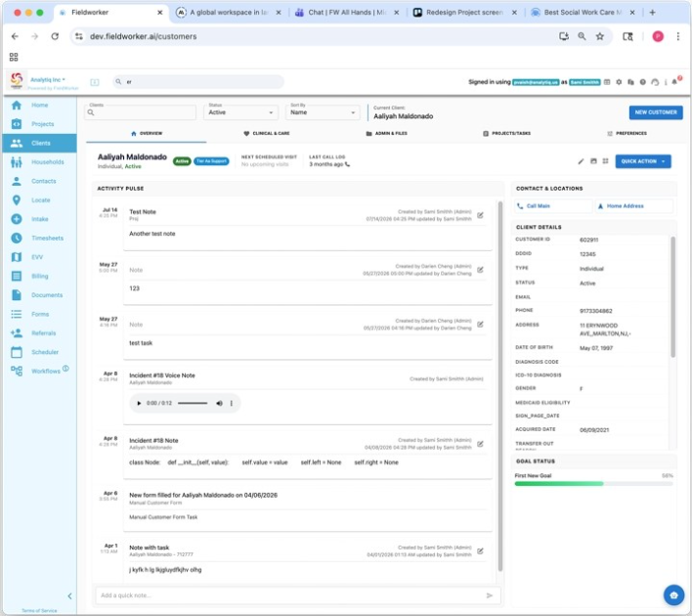Open the settings gear in header

619,82
